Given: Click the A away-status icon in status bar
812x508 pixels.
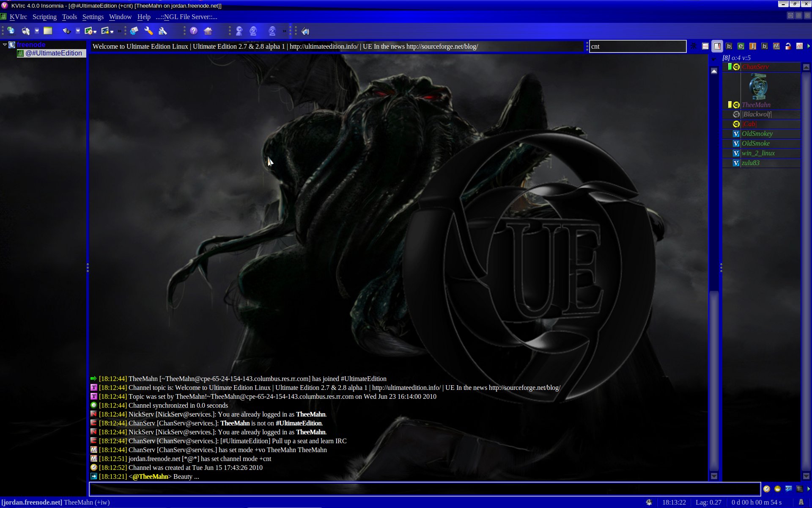Looking at the screenshot, I should [x=801, y=502].
